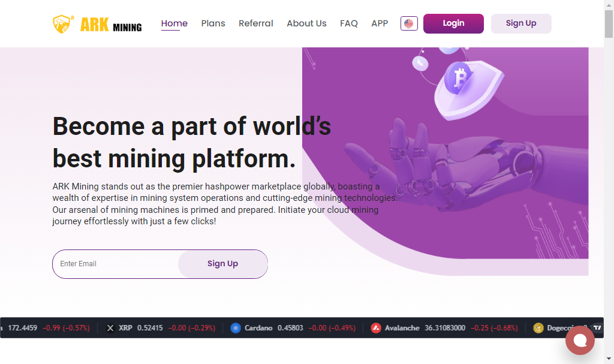Open the APP menu item
This screenshot has height=364, width=614.
point(380,23)
